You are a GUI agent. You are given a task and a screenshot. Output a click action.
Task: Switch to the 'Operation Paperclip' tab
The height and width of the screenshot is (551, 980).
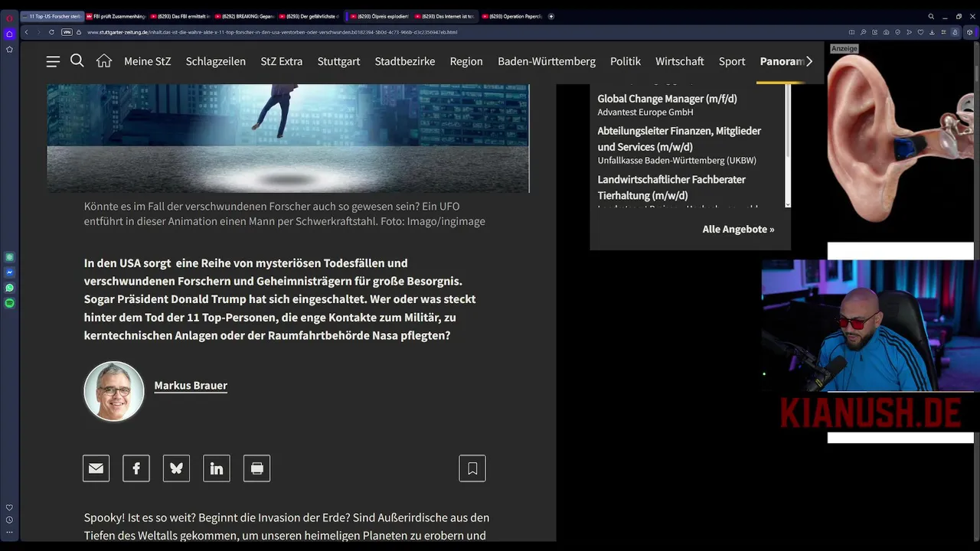tap(512, 16)
